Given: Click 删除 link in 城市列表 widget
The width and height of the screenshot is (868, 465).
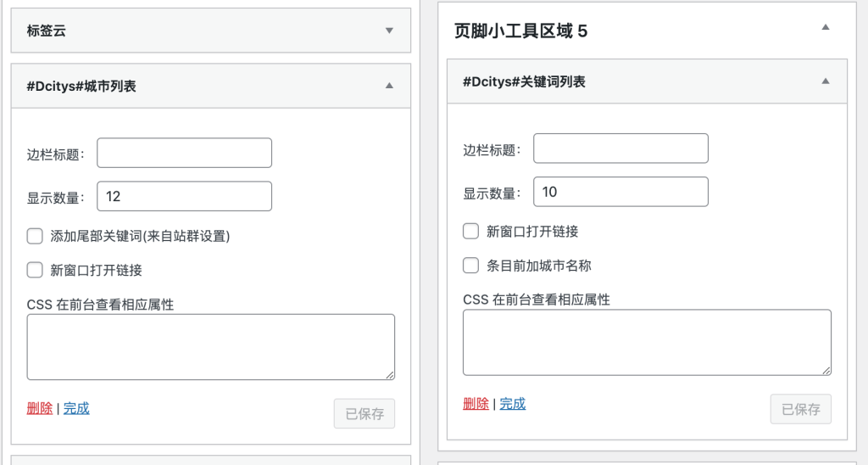Looking at the screenshot, I should [40, 408].
